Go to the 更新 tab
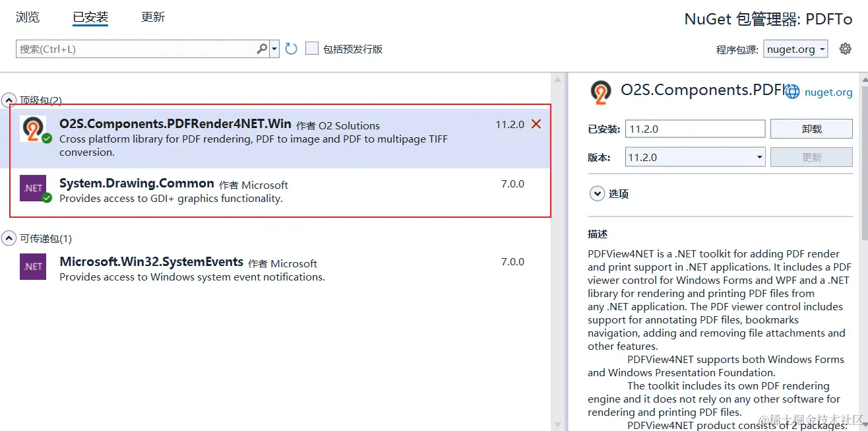868x431 pixels. coord(153,17)
